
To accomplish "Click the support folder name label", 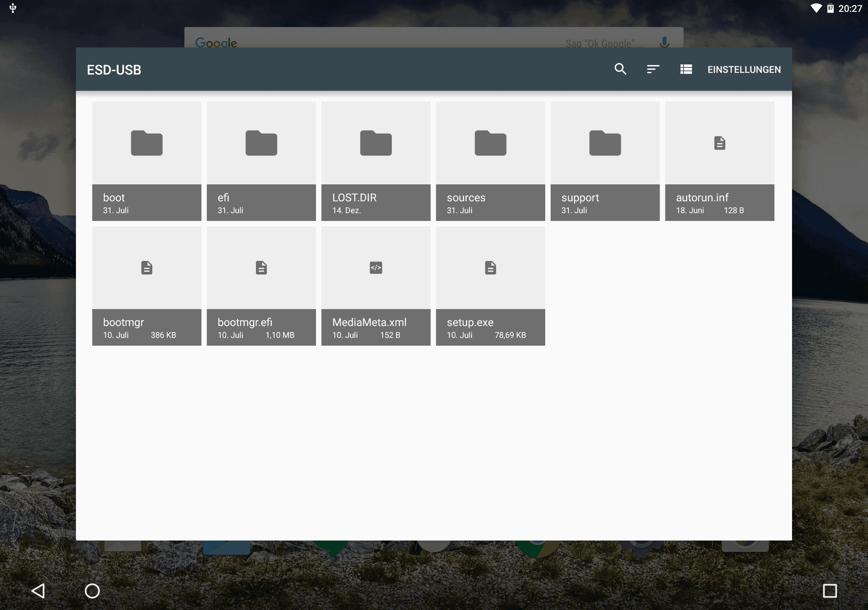I will click(580, 198).
